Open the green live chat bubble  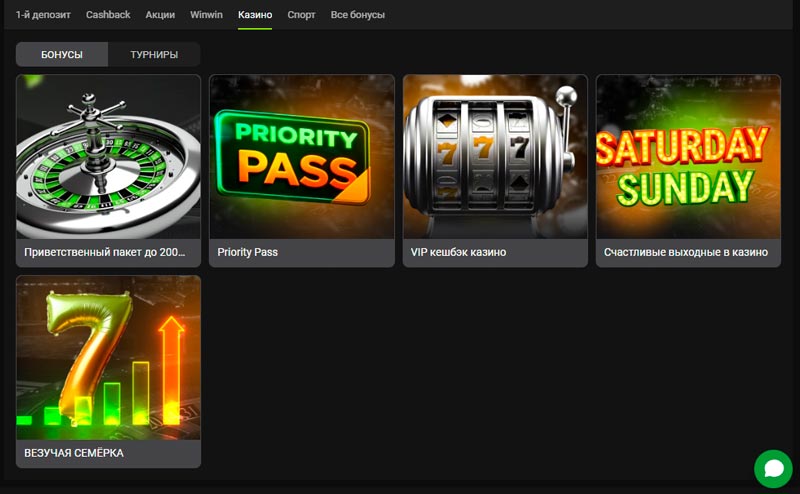pyautogui.click(x=773, y=467)
